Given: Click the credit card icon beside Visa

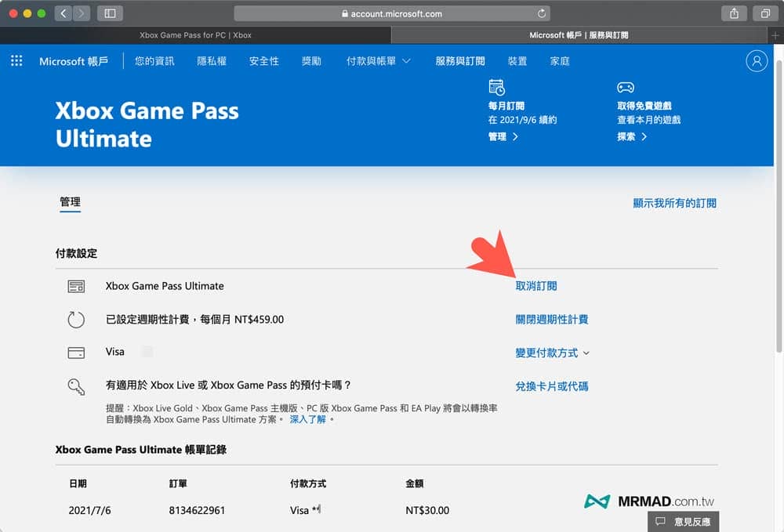Looking at the screenshot, I should pos(76,353).
